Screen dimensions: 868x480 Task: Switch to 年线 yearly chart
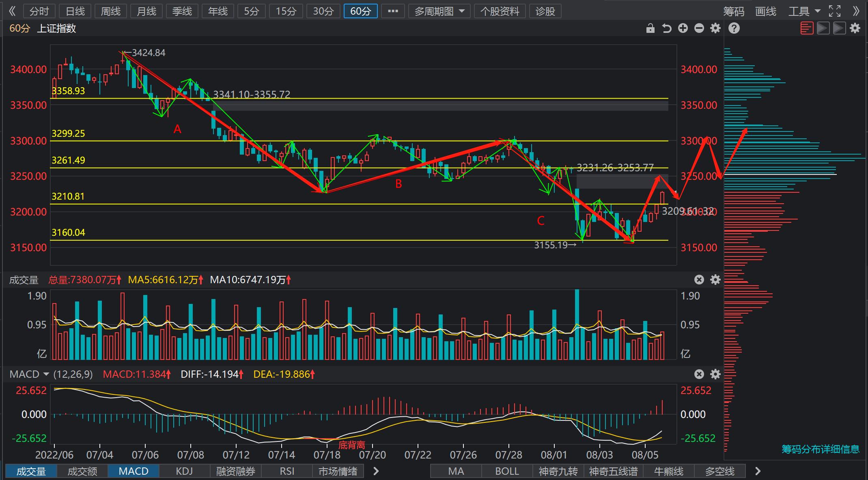pos(218,11)
